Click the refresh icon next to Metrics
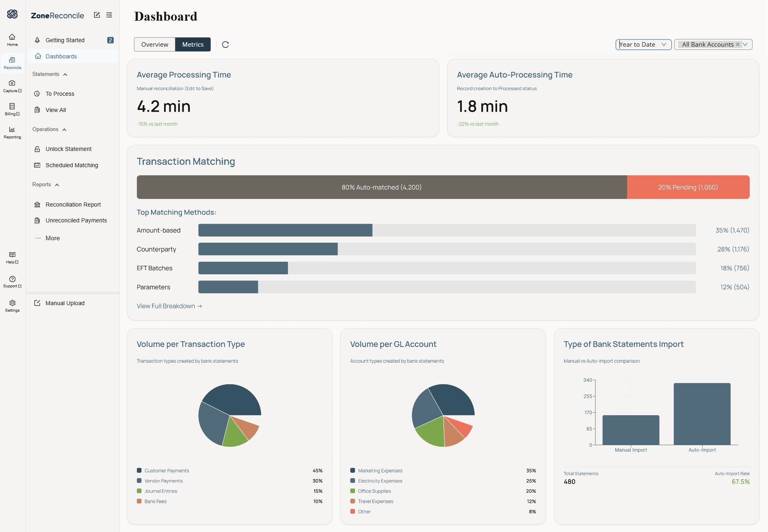This screenshot has width=768, height=532. click(225, 45)
